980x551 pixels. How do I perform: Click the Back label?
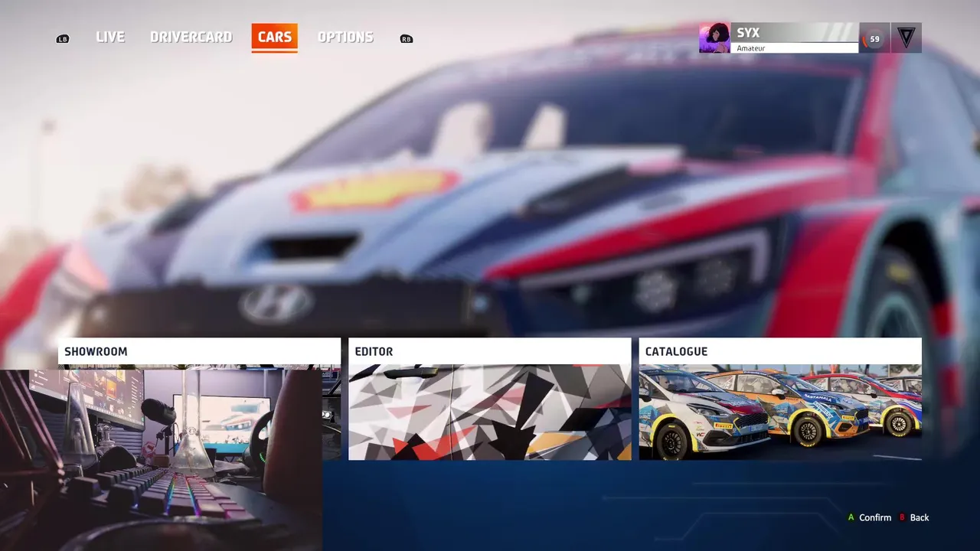[920, 518]
